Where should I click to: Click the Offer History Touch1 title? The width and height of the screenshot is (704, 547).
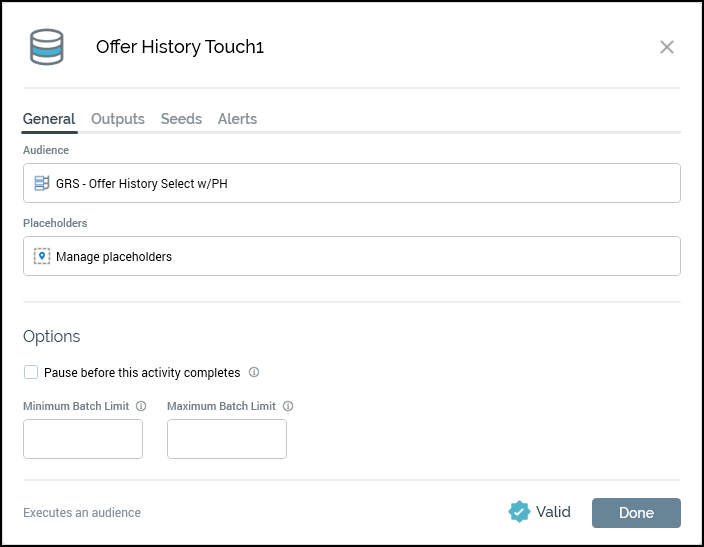click(180, 47)
